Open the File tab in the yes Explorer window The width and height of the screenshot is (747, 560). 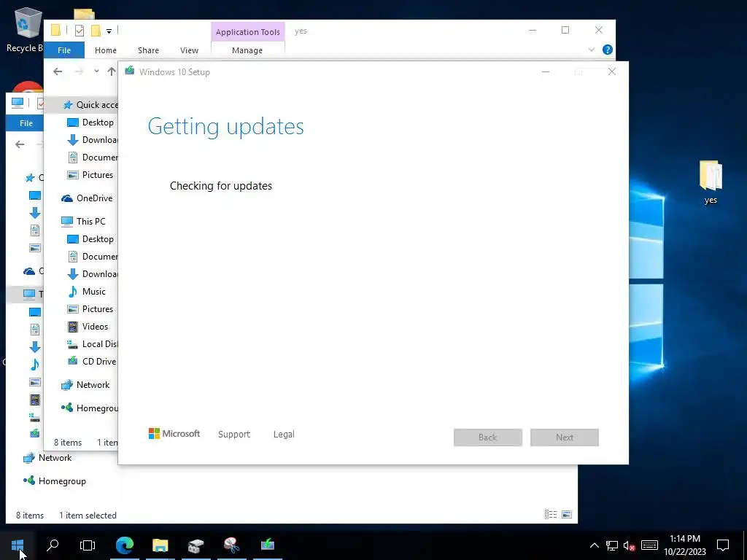(x=64, y=50)
